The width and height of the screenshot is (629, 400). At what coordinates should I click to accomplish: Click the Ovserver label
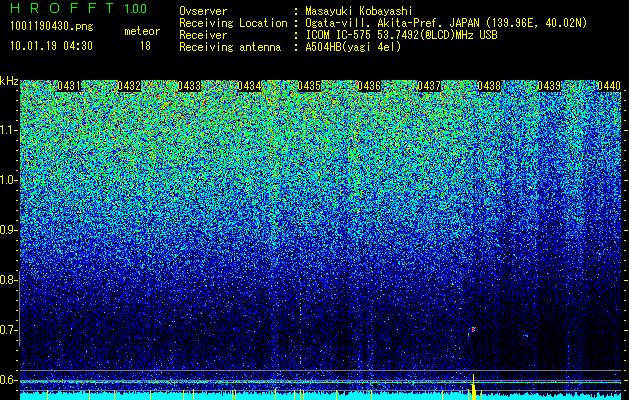click(203, 11)
